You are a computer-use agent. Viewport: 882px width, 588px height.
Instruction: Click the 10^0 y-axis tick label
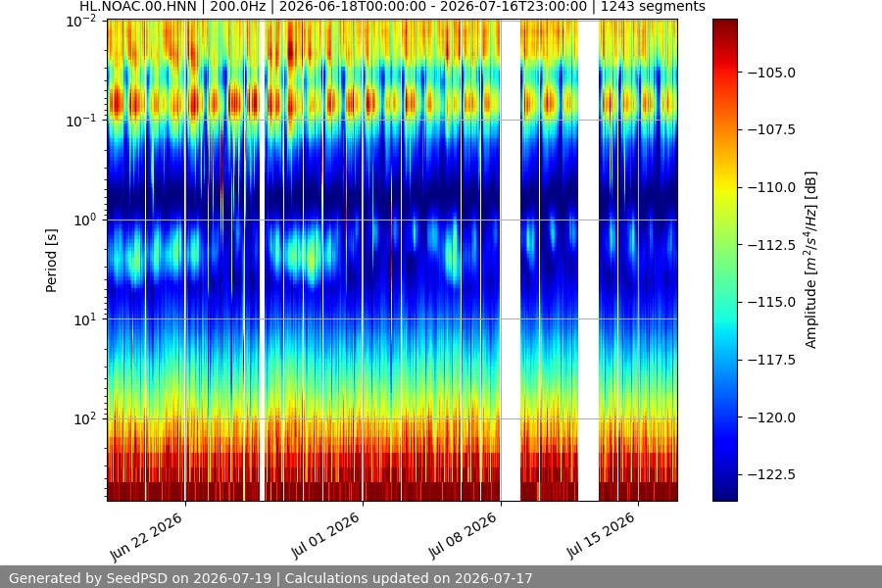(x=85, y=220)
